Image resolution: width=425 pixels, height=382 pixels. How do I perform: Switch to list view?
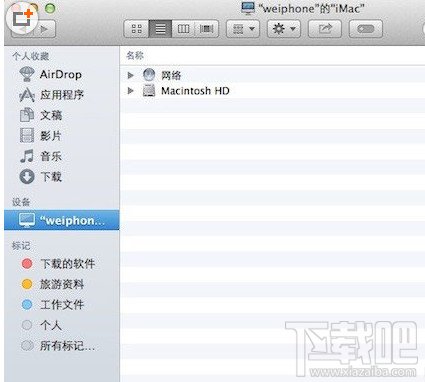[160, 29]
